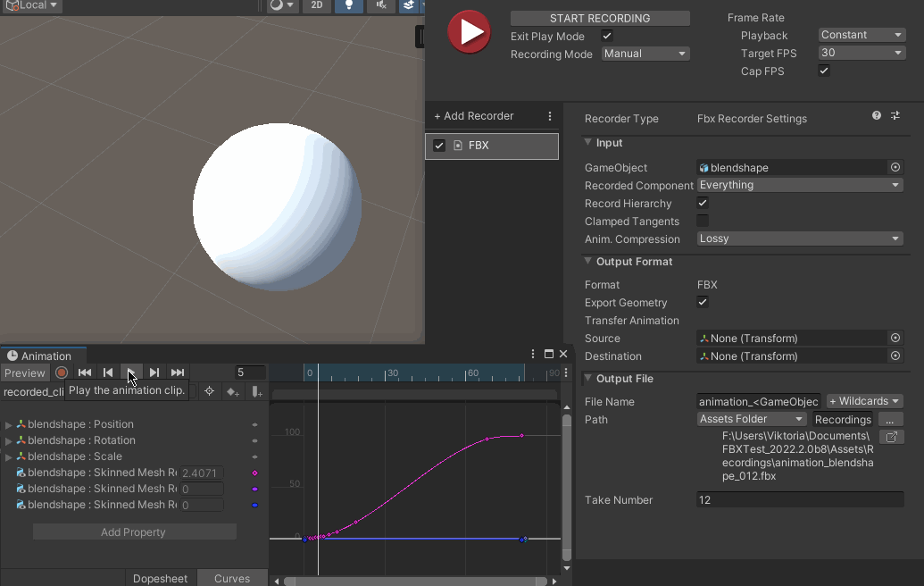Viewport: 924px width, 586px height.
Task: Open the Anim. Compression Lossy dropdown
Action: [800, 239]
